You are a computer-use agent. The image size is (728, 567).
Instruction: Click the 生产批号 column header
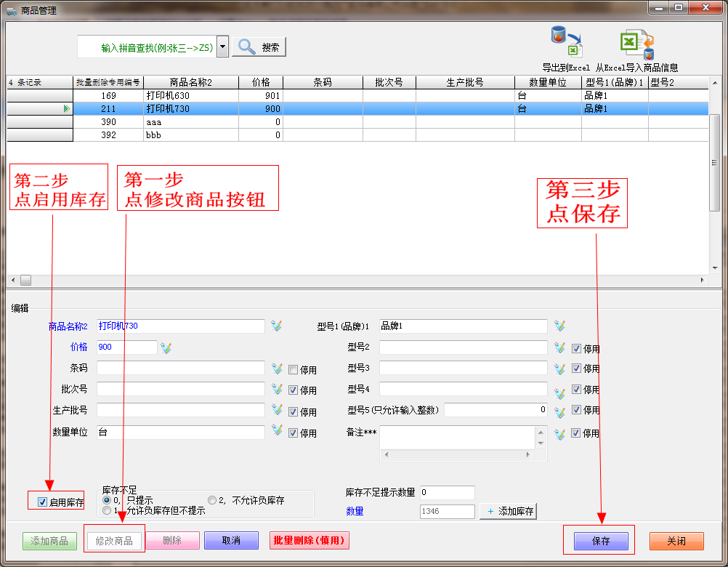465,82
